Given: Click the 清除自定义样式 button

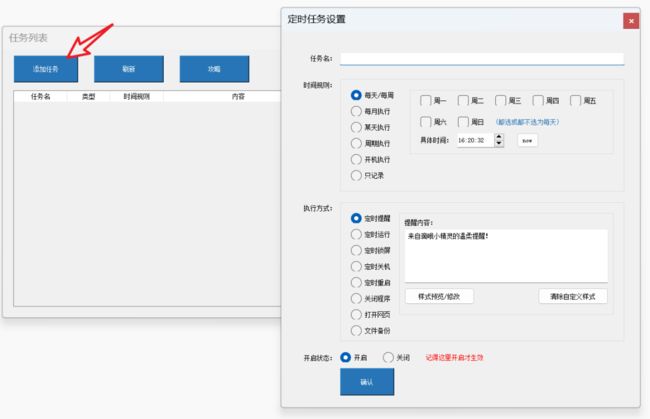Looking at the screenshot, I should (x=573, y=296).
